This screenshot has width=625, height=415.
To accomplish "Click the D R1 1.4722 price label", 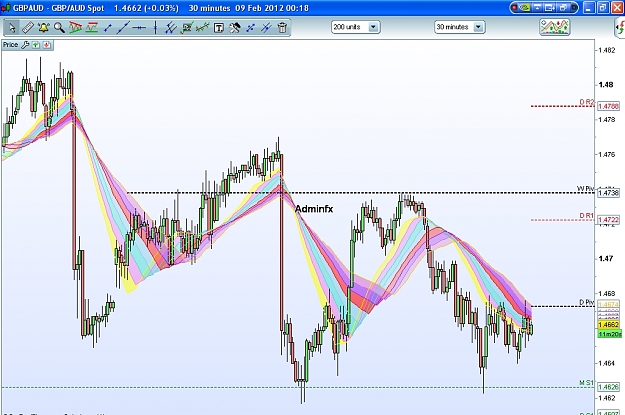I will point(609,220).
